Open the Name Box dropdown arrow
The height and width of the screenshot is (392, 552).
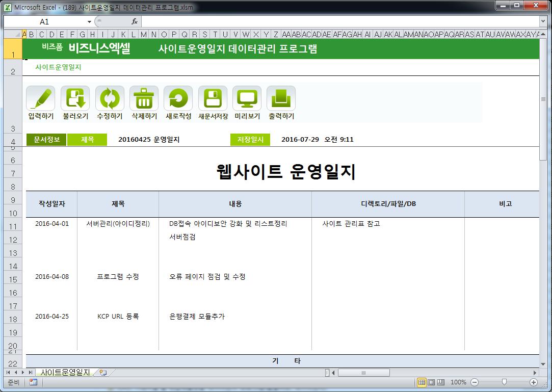(x=89, y=22)
